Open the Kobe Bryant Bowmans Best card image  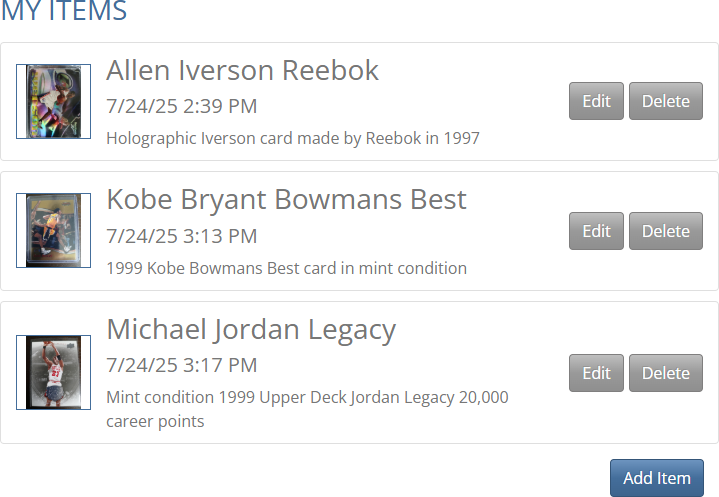[53, 231]
